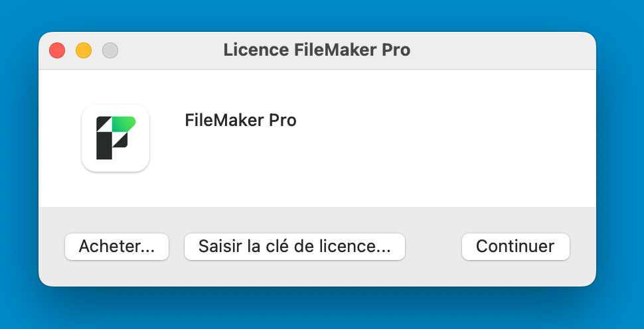This screenshot has height=329, width=644.
Task: Click Continuer to proceed
Action: pos(515,247)
